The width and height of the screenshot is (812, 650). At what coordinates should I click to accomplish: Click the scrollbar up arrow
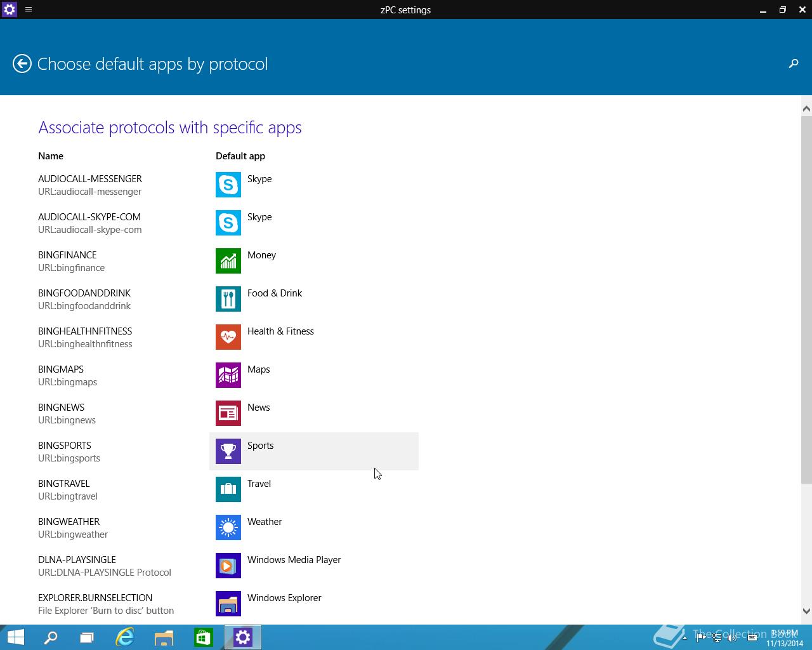tap(806, 109)
